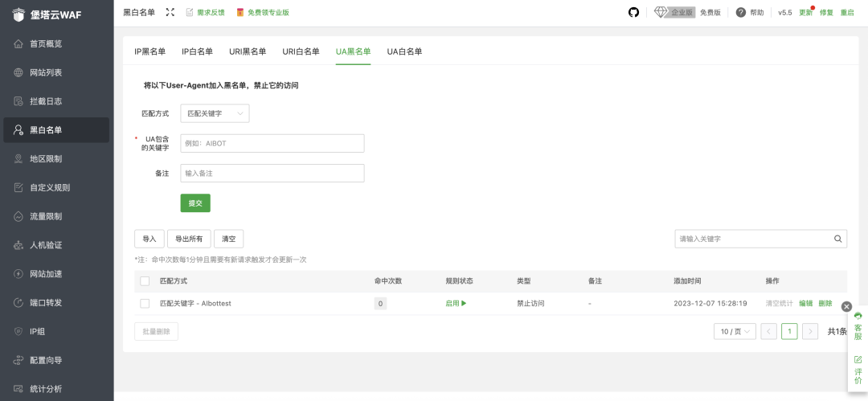Check the AIbottest rule row checkbox
Screen dimensions: 868x401
(145, 303)
